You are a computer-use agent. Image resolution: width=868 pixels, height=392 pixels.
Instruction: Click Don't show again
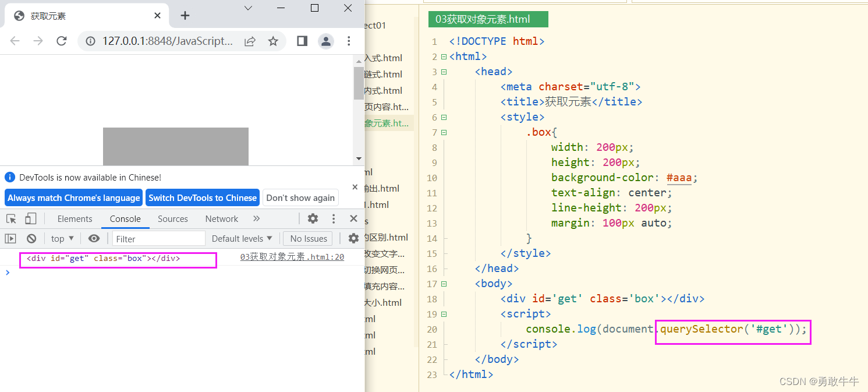coord(300,197)
